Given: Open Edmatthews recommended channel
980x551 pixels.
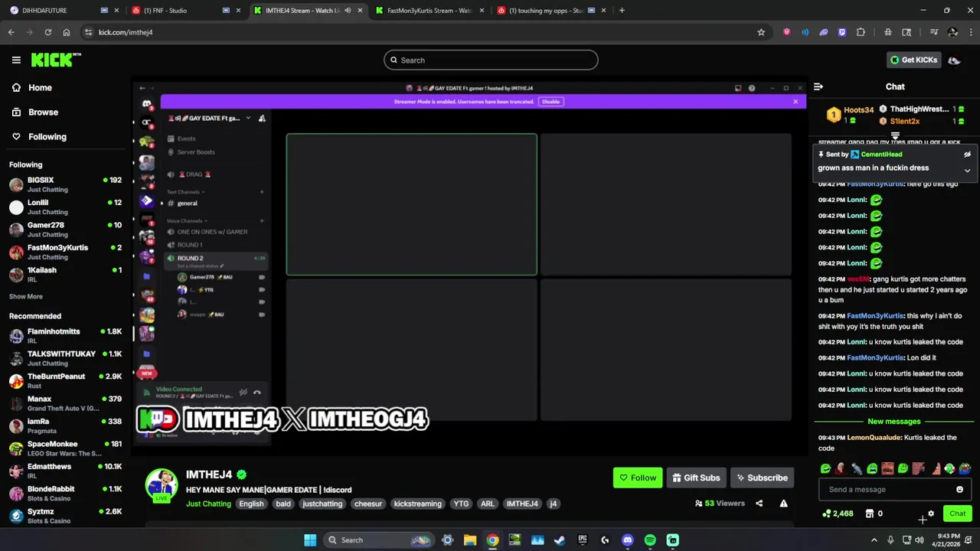Looking at the screenshot, I should (65, 471).
